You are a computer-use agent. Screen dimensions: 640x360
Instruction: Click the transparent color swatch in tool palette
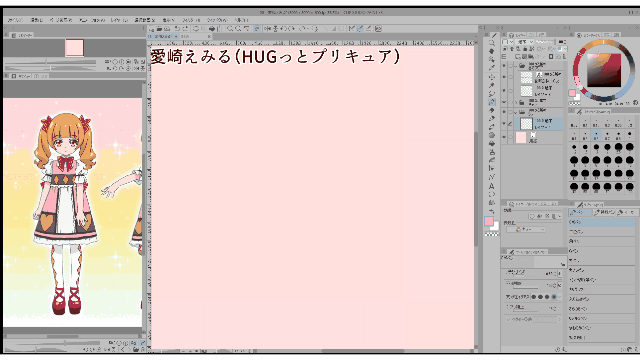(x=491, y=234)
